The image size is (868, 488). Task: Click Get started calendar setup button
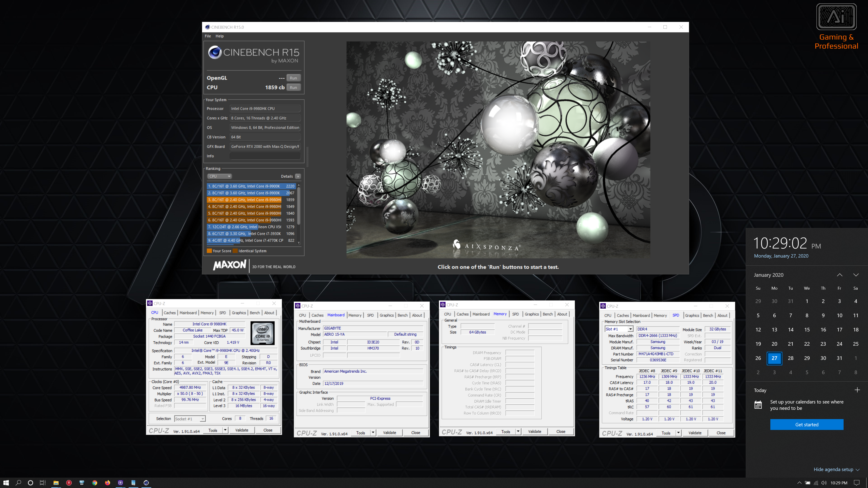(807, 424)
